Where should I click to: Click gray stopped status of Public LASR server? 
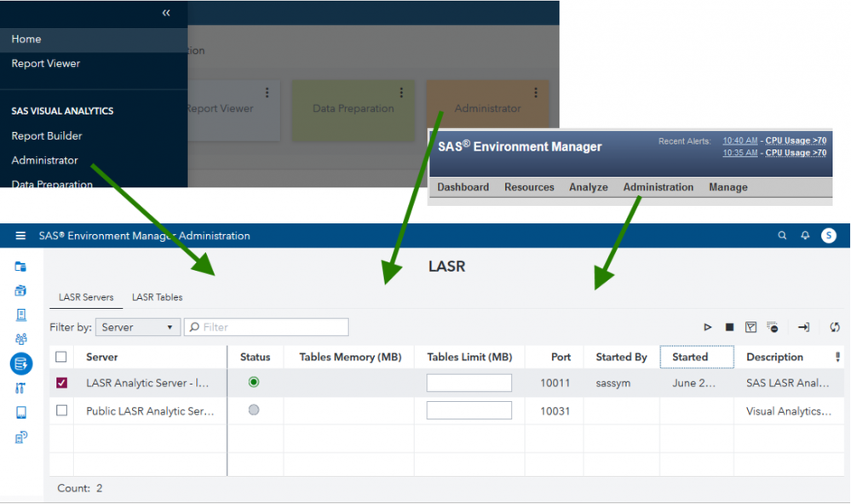pos(254,409)
